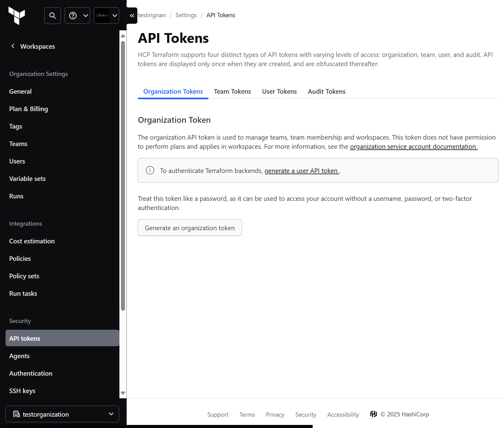This screenshot has height=428, width=504.
Task: Switch to the User Tokens tab
Action: pyautogui.click(x=279, y=92)
